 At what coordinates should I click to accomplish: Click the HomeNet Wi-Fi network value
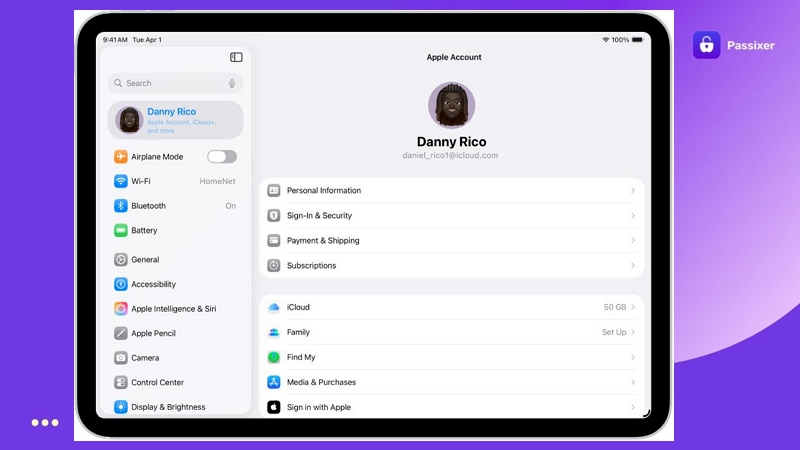pos(217,181)
